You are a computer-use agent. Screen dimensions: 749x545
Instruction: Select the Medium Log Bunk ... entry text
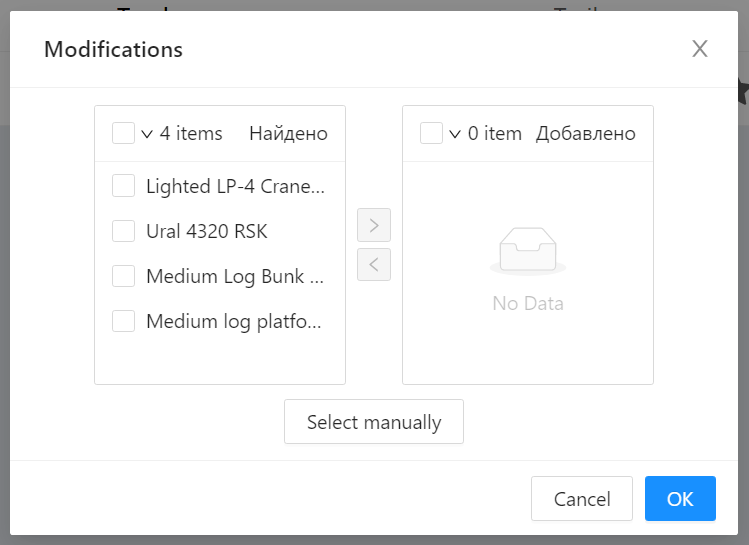235,276
